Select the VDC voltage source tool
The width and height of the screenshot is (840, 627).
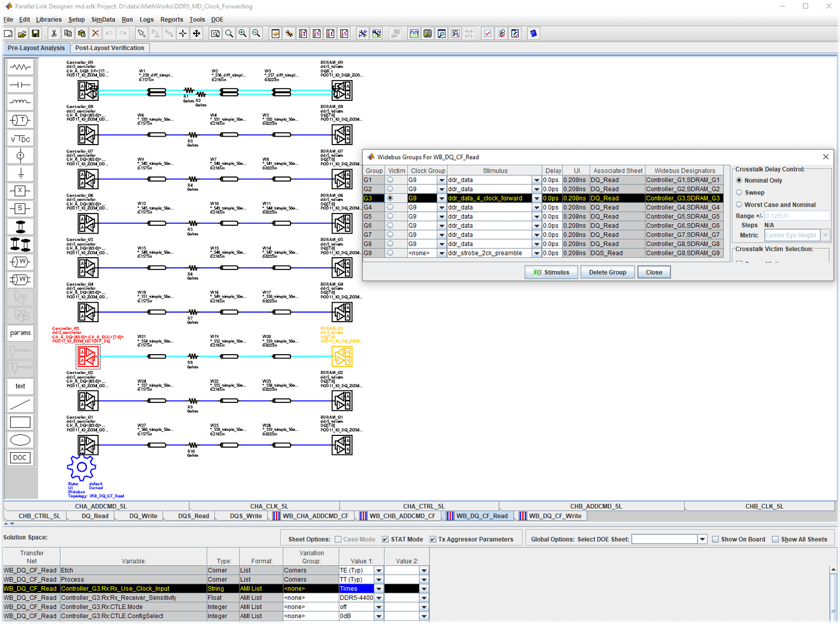pyautogui.click(x=20, y=138)
